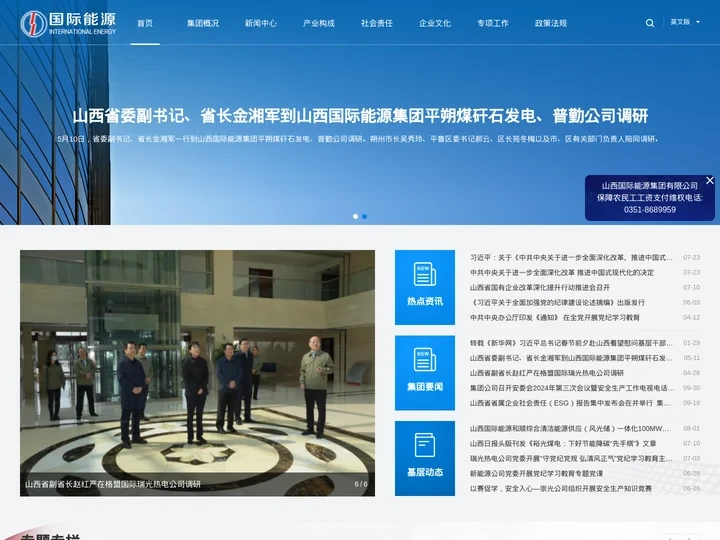Open the 集团要闻 news tile
The height and width of the screenshot is (540, 720).
pos(425,373)
